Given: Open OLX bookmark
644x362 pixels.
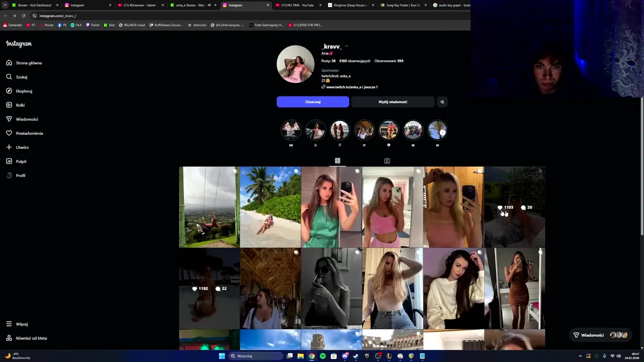Looking at the screenshot, I should pyautogui.click(x=76, y=25).
